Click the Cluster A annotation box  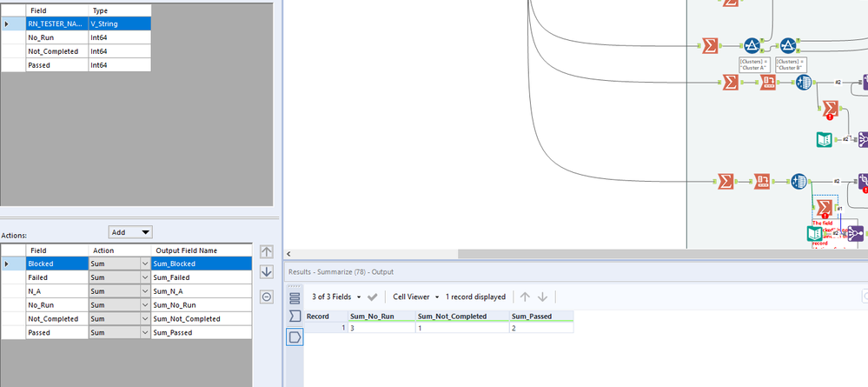(x=756, y=64)
